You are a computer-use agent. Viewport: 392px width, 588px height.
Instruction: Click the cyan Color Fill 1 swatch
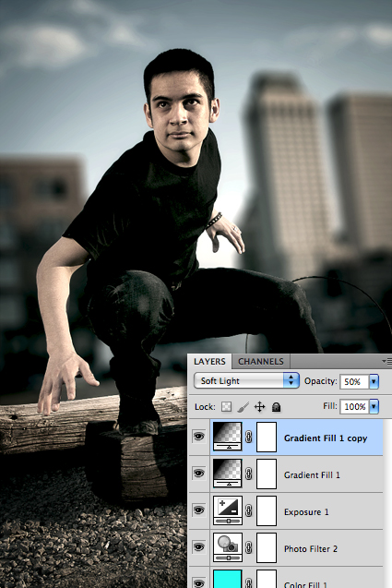click(228, 579)
